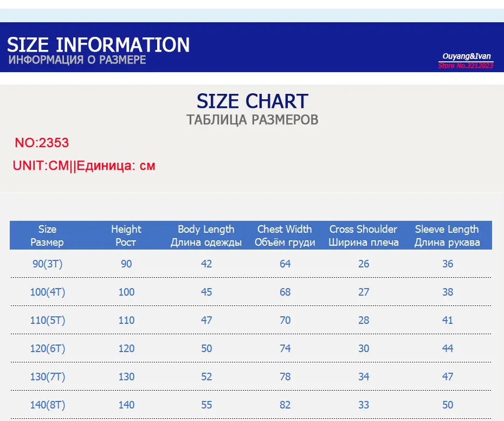Click the Ouyang&Ivan store name
This screenshot has height=421, width=504.
pyautogui.click(x=467, y=56)
